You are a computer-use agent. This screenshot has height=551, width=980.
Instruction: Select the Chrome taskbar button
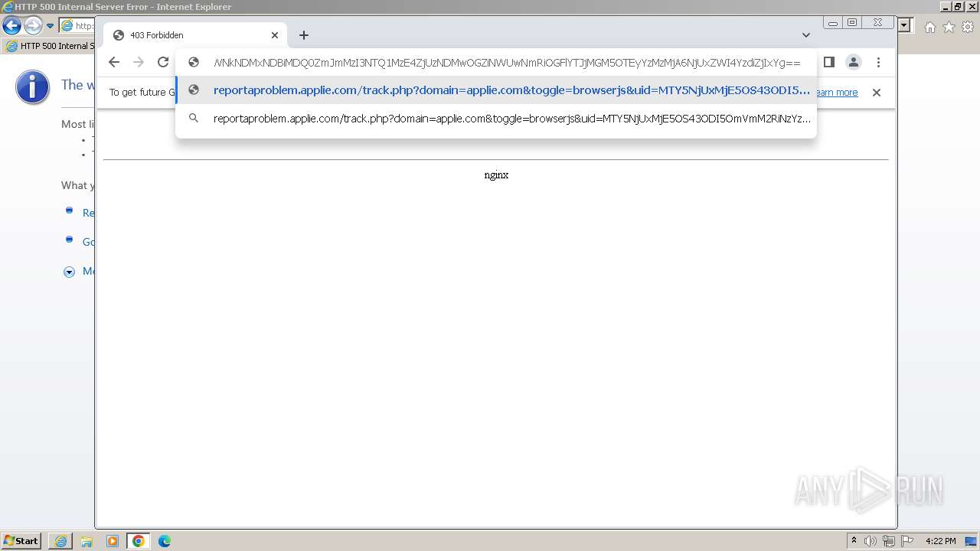point(139,541)
